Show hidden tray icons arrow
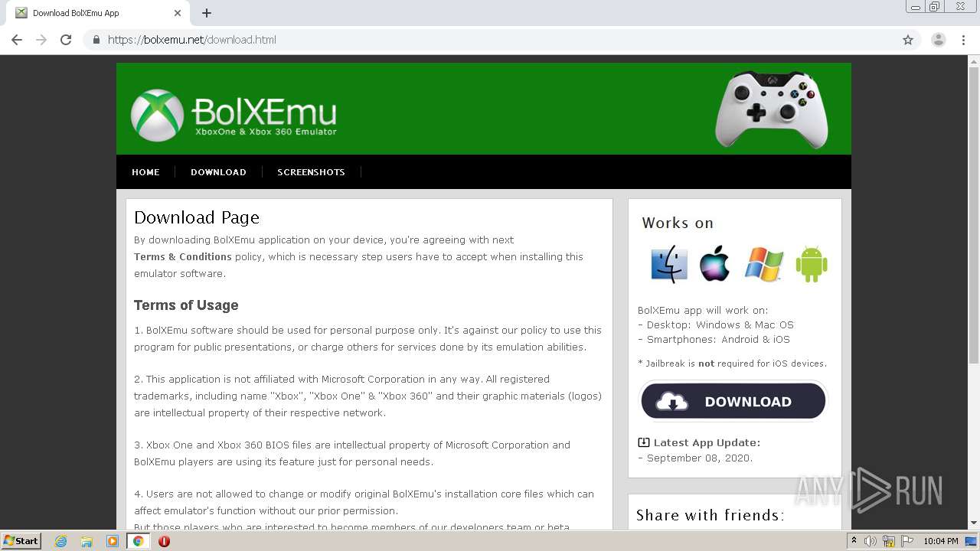This screenshot has height=551, width=980. 854,541
